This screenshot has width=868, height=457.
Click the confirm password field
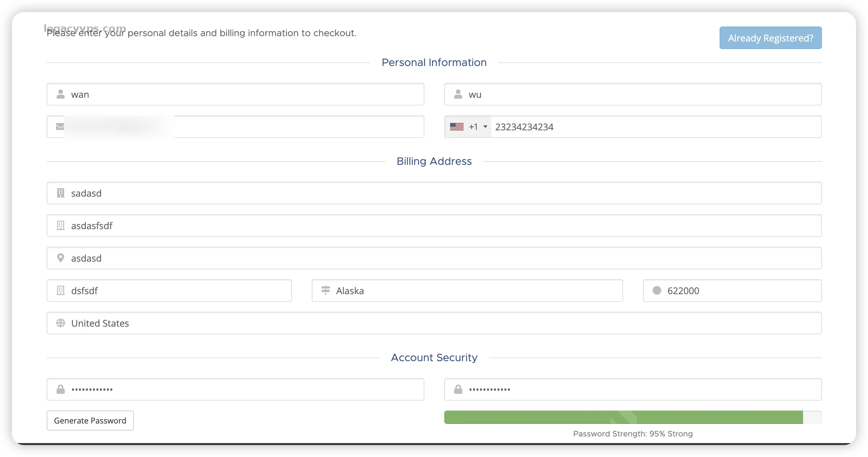(x=640, y=389)
